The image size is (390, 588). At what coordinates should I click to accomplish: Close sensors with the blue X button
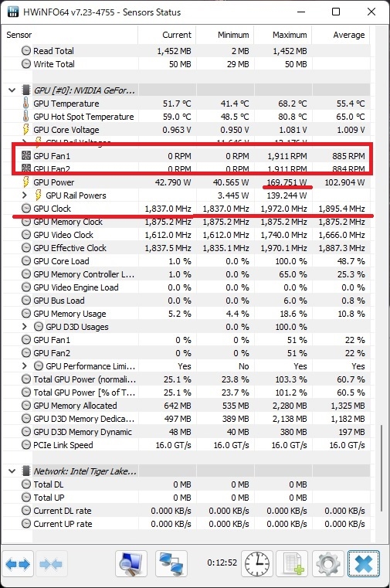point(364,563)
